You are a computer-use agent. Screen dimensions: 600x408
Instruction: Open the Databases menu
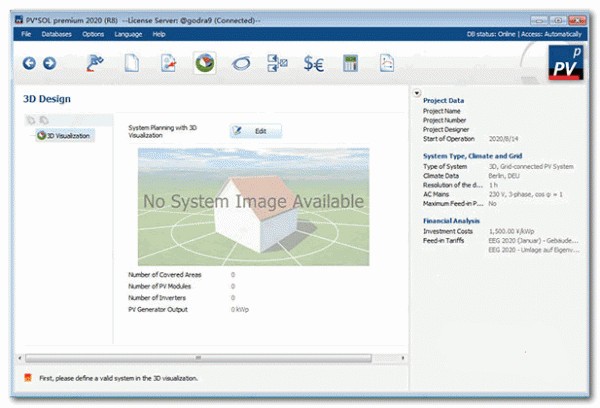(57, 34)
